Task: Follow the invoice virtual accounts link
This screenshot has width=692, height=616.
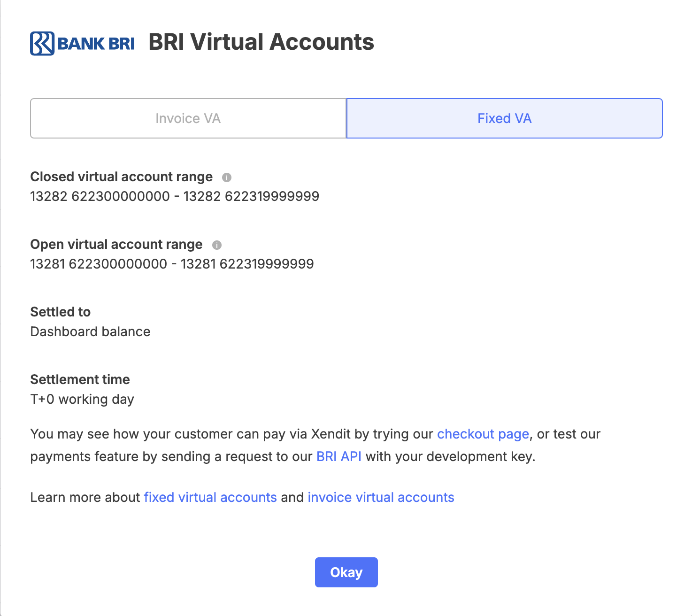Action: (381, 497)
